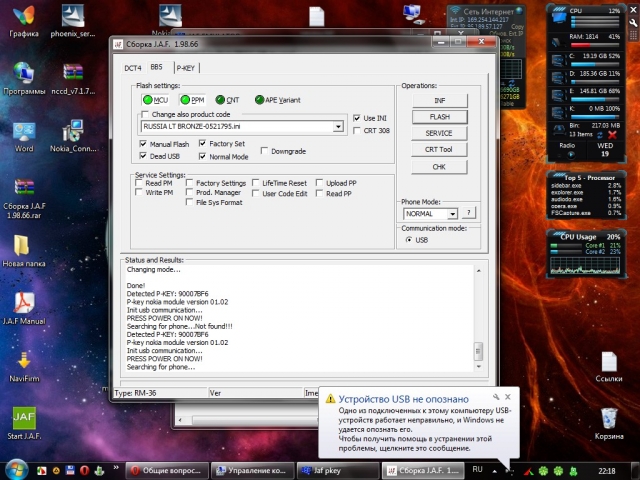Switch to the DCT4 tab
The width and height of the screenshot is (640, 480).
tap(132, 68)
